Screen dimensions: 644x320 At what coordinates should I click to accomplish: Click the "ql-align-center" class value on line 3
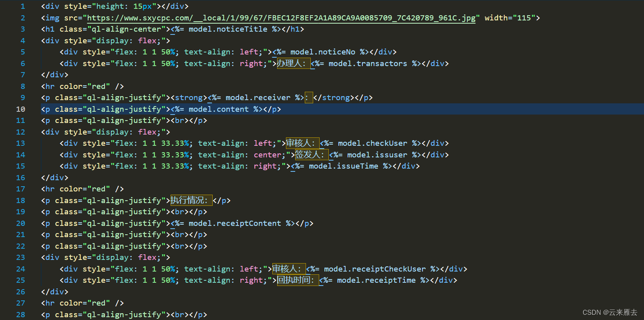tap(127, 29)
